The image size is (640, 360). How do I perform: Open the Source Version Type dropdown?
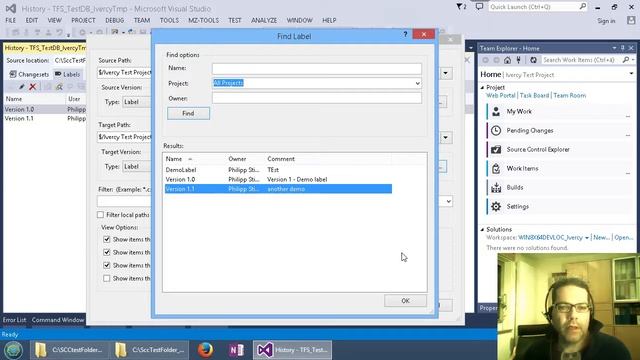pos(136,102)
